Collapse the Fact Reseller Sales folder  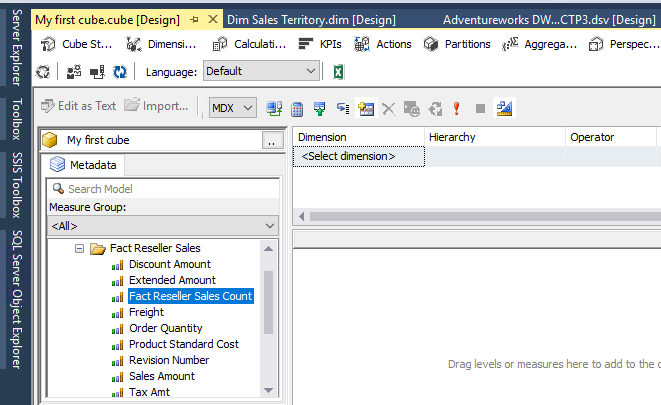click(x=79, y=248)
